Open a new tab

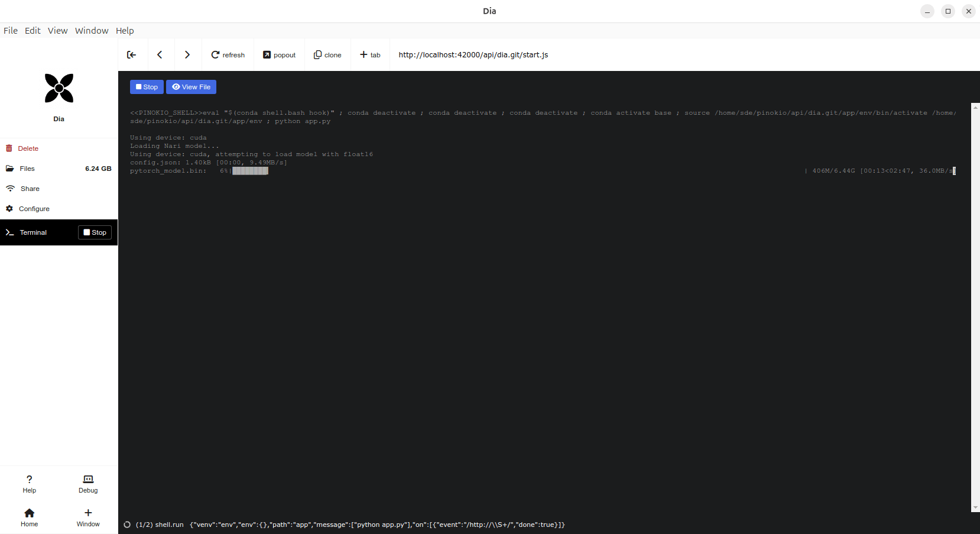pos(370,54)
